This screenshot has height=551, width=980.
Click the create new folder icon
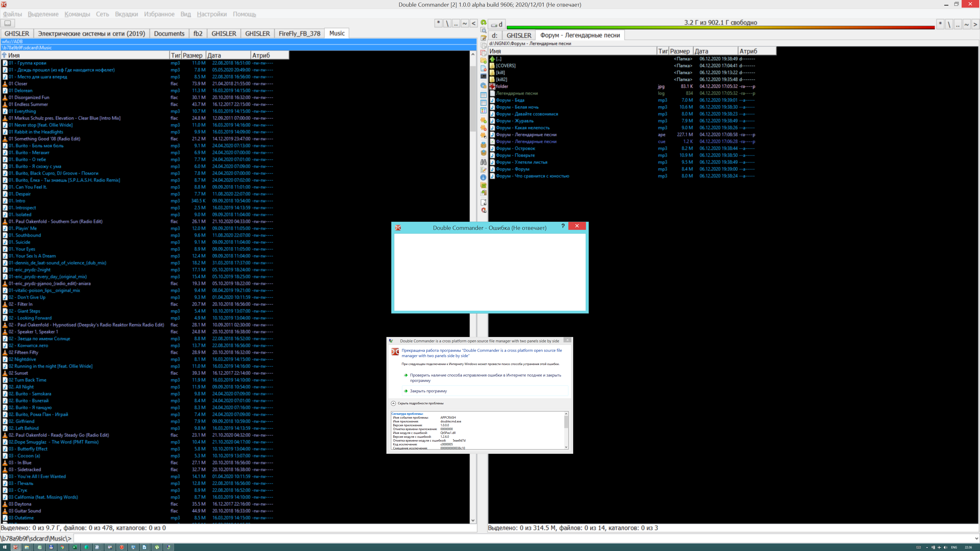483,60
